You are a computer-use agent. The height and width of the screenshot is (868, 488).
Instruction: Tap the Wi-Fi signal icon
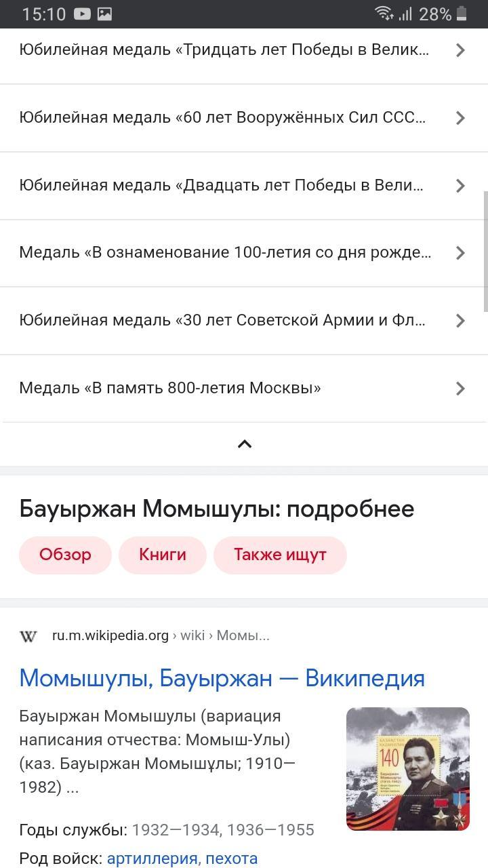(384, 14)
